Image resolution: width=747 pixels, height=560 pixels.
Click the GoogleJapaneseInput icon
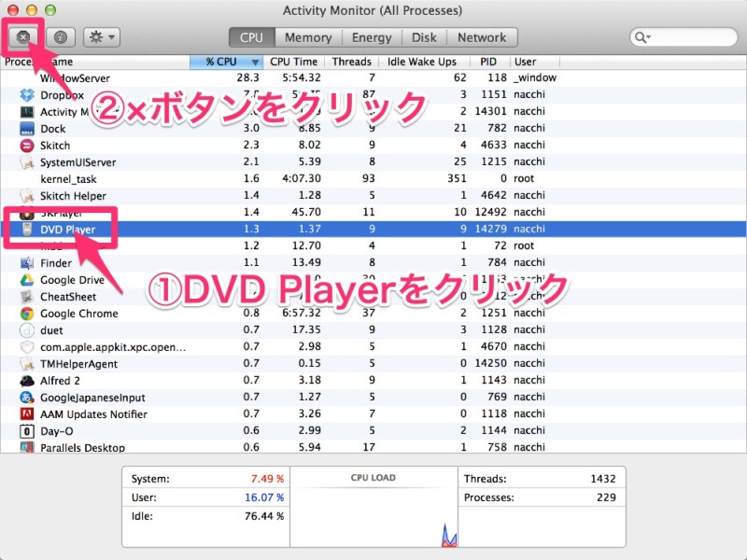point(27,398)
